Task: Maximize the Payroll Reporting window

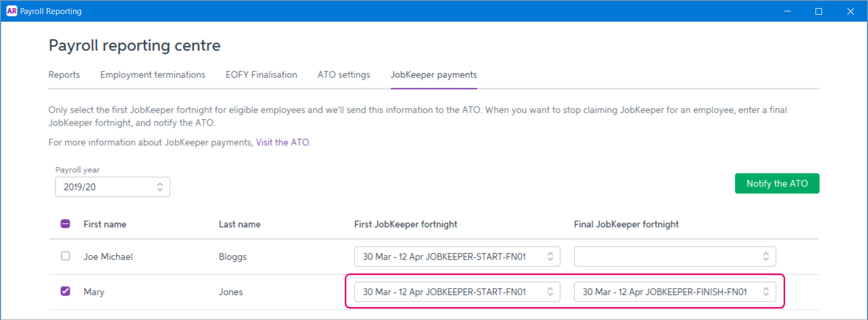Action: (819, 11)
